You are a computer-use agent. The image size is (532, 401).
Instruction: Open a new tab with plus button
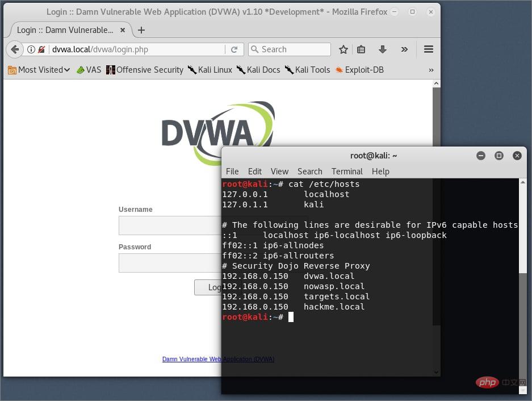141,30
